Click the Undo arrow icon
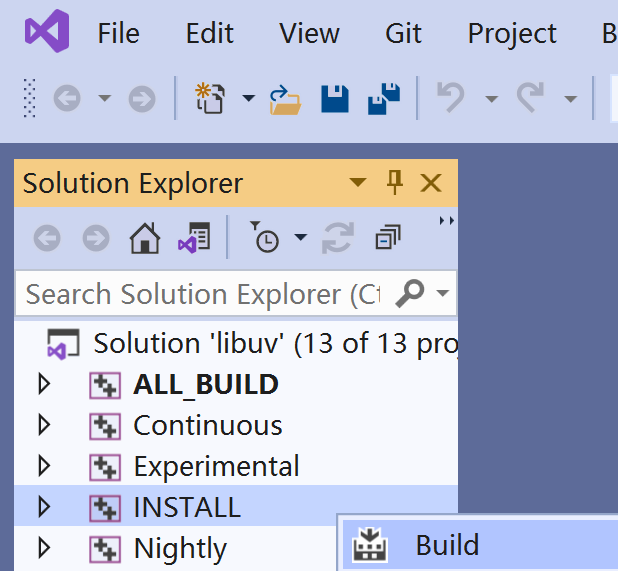The image size is (618, 571). pos(452,98)
